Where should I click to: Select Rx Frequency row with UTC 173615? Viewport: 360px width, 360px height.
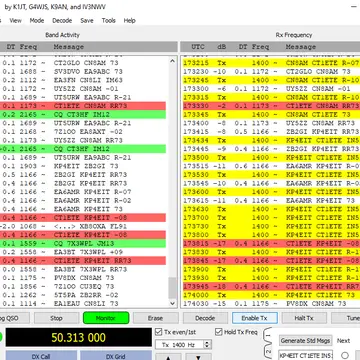click(271, 201)
